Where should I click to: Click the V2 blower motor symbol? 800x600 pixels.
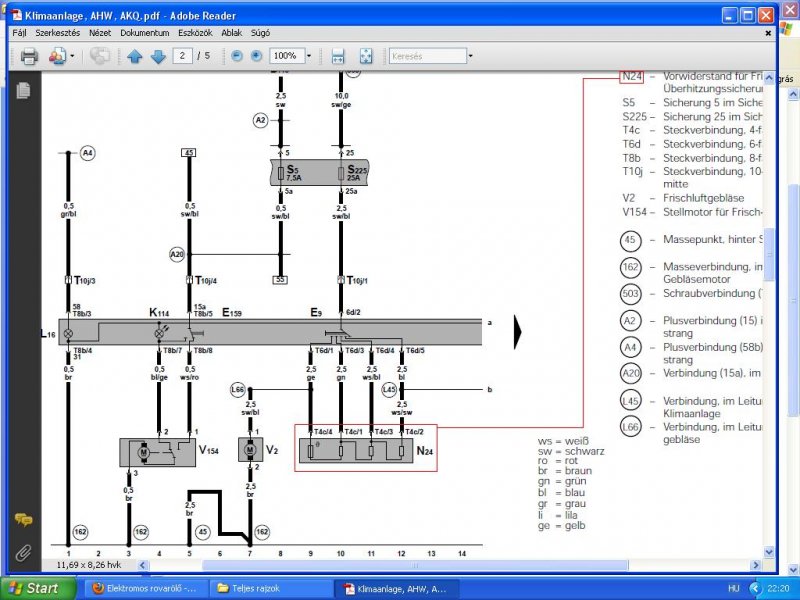click(x=250, y=450)
